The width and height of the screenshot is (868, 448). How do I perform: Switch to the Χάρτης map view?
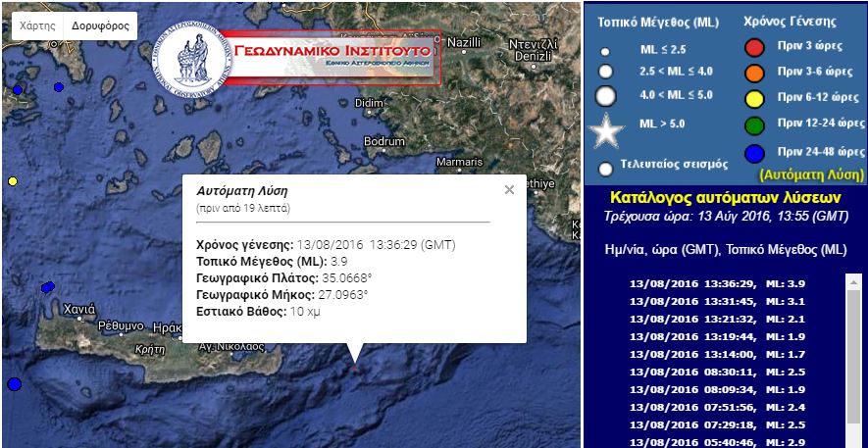[x=38, y=25]
